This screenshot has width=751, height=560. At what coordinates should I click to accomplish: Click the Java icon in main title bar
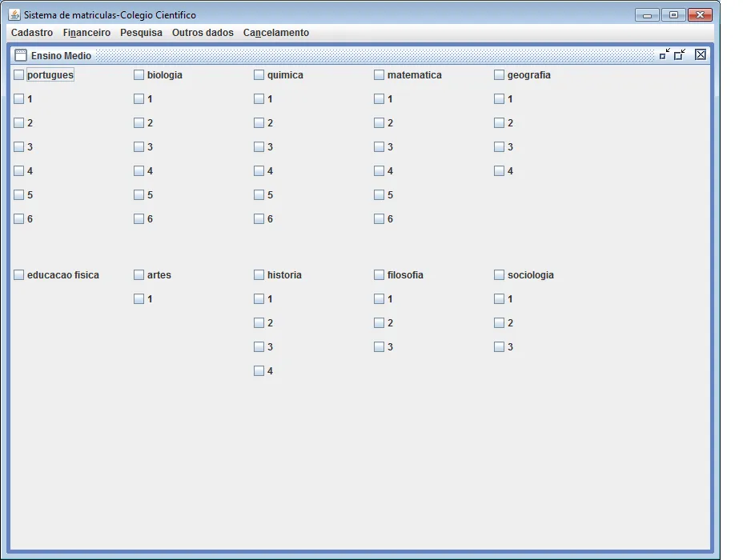click(15, 15)
